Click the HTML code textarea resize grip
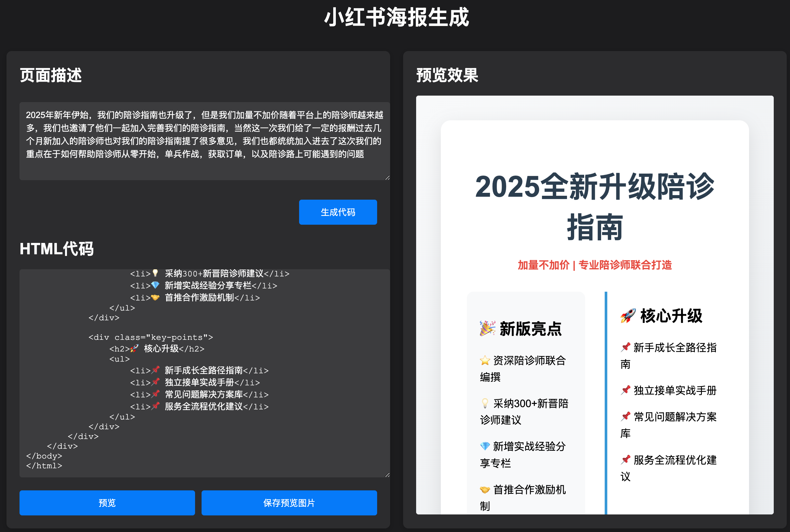Image resolution: width=790 pixels, height=532 pixels. (x=388, y=475)
